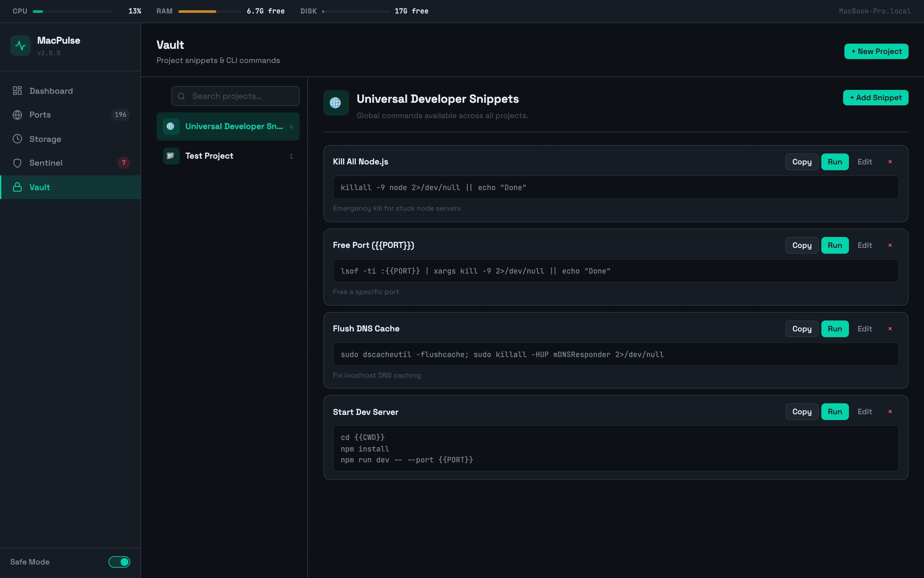The width and height of the screenshot is (924, 578).
Task: Delete the Kill All Node.js snippet
Action: (x=890, y=162)
